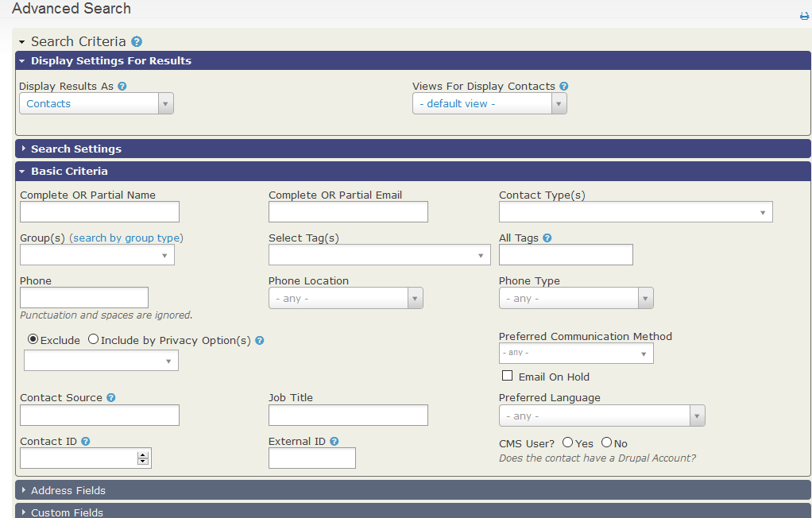Click the Contact ID stepper up arrow
The image size is (812, 518).
coord(143,454)
